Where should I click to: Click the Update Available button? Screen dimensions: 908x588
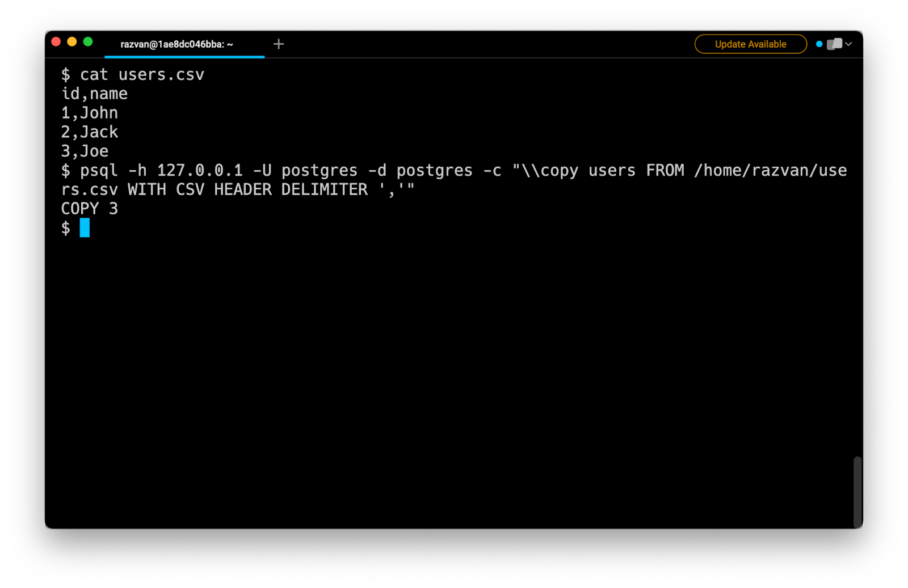750,44
